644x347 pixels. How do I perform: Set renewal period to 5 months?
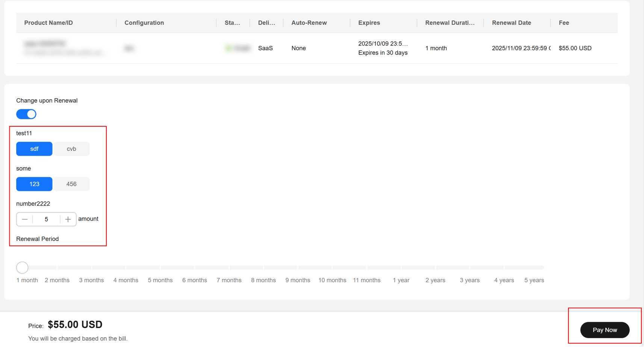(x=160, y=280)
